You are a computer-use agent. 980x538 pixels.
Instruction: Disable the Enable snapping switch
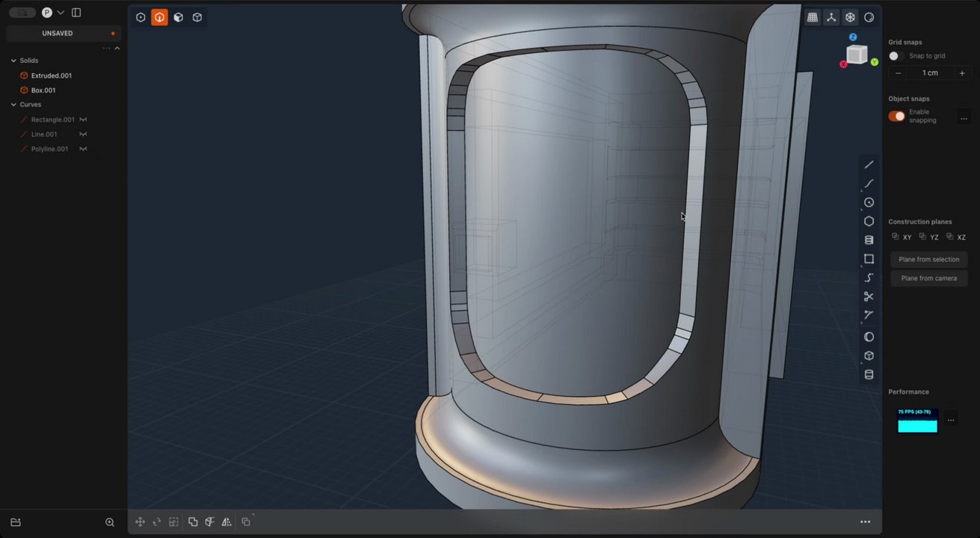[896, 116]
